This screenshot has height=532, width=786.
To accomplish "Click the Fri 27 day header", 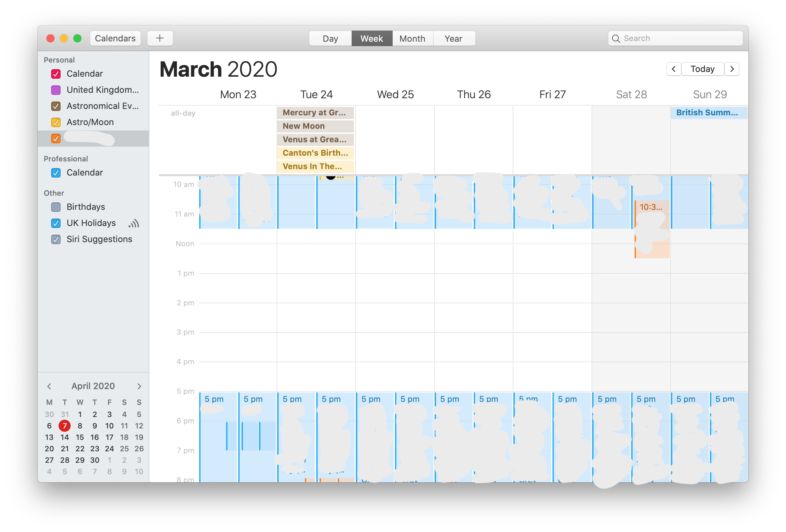I will click(x=552, y=94).
